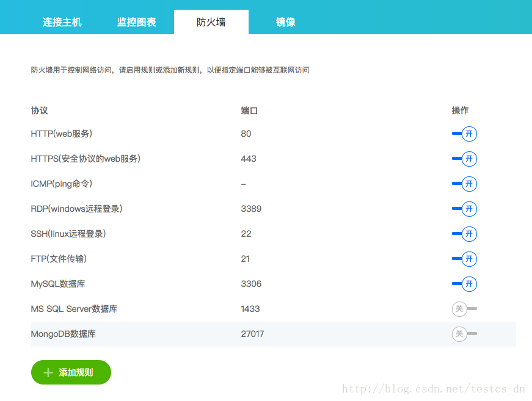Click the HTTPS protocol name text

[x=86, y=159]
